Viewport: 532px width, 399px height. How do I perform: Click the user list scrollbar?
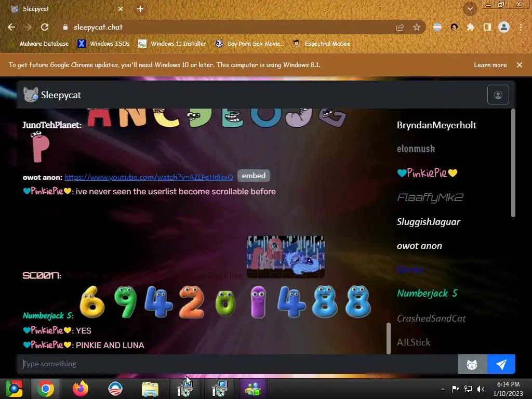pos(513,163)
